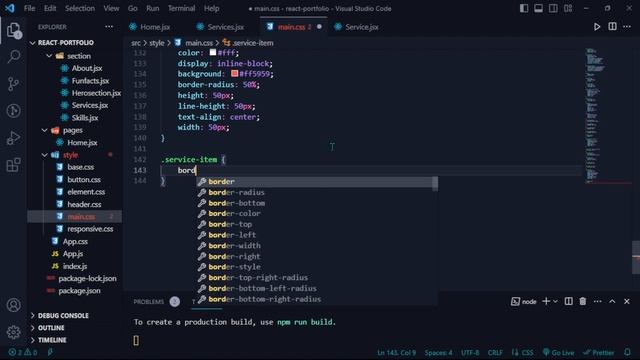Toggle the bottom panel layout icon
The height and width of the screenshot is (360, 640).
[538, 8]
